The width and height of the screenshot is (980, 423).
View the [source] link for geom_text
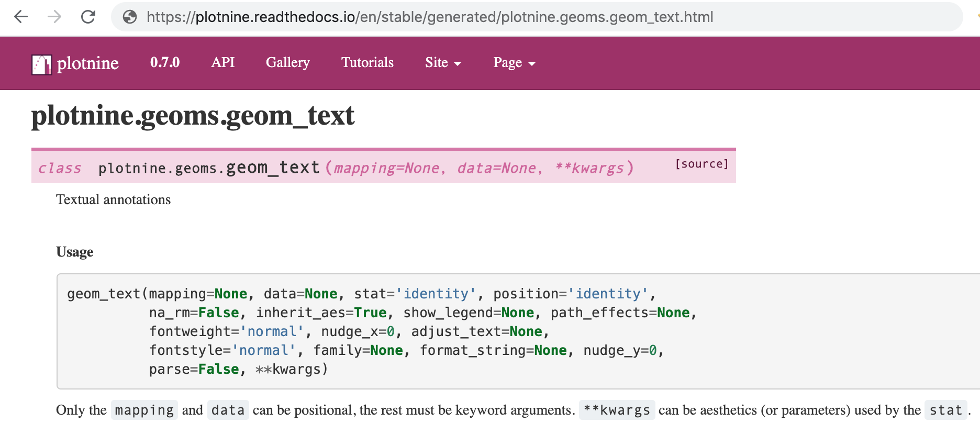pos(701,164)
